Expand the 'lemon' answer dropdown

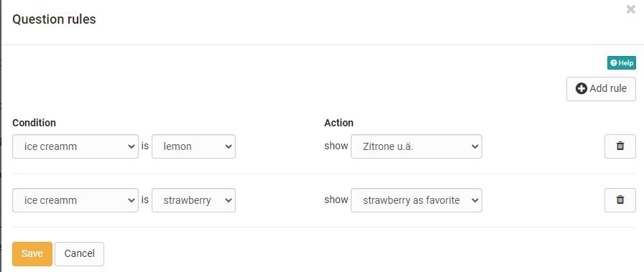click(x=193, y=146)
